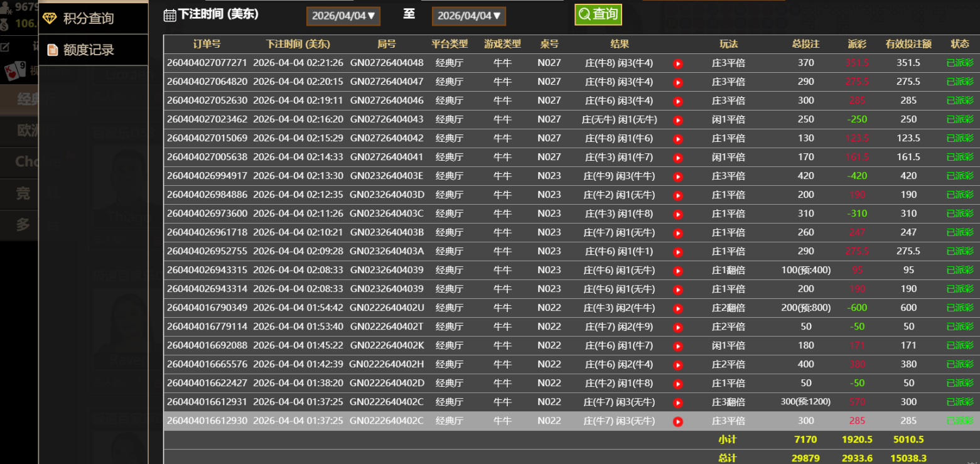Open 额度记录 menu item
The height and width of the screenshot is (464, 980).
click(89, 50)
